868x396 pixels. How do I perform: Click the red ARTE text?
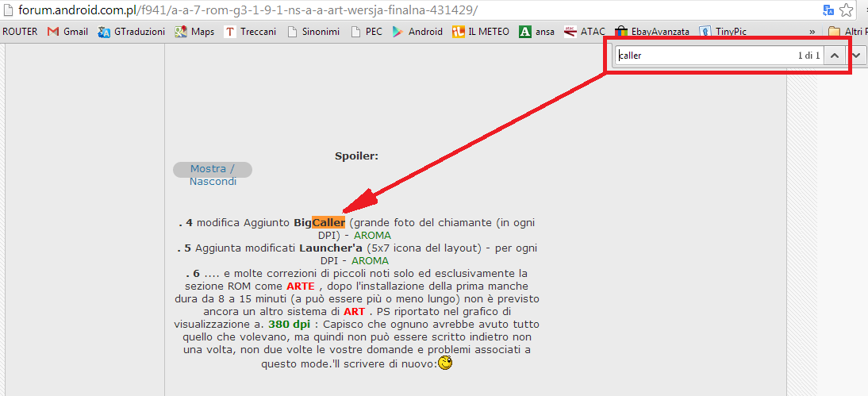click(301, 286)
